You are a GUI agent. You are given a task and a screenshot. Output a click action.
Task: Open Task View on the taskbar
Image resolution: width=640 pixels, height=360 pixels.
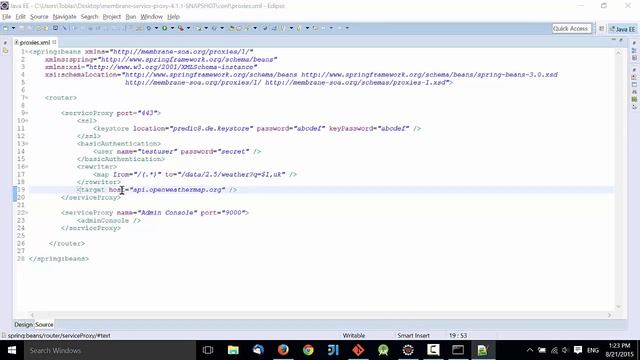208,350
